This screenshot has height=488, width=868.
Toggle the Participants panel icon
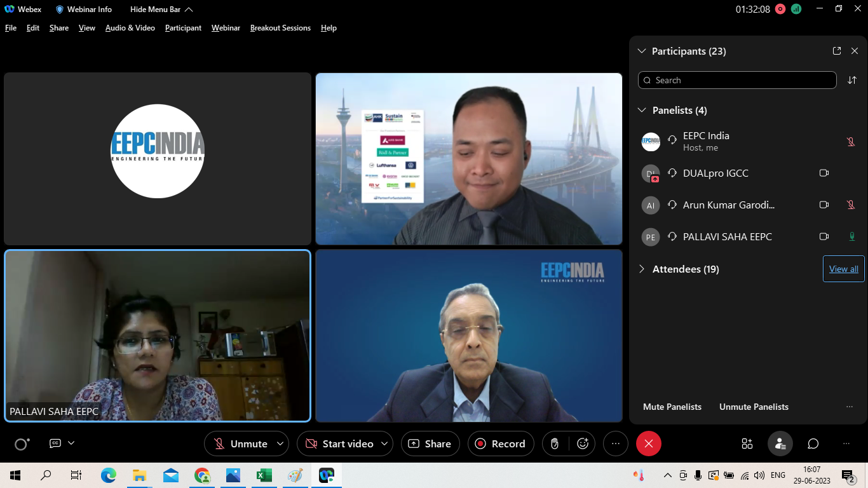tap(780, 444)
